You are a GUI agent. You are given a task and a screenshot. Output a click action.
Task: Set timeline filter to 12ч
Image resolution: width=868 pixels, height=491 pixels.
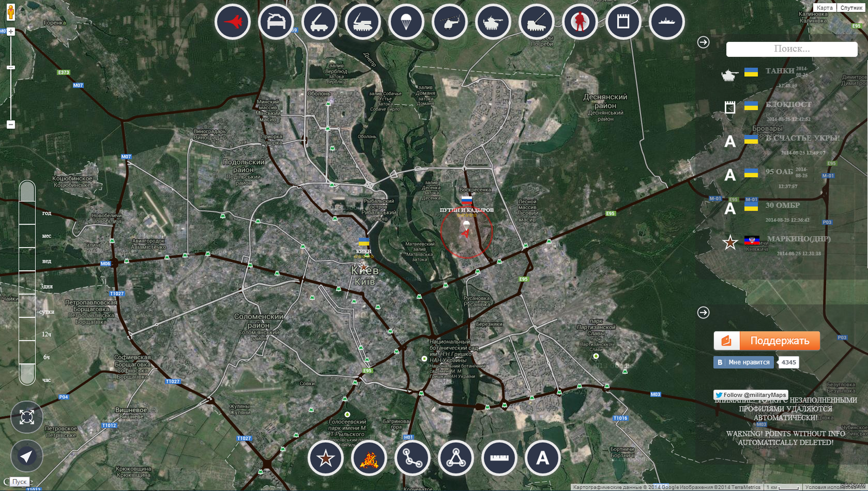(47, 334)
